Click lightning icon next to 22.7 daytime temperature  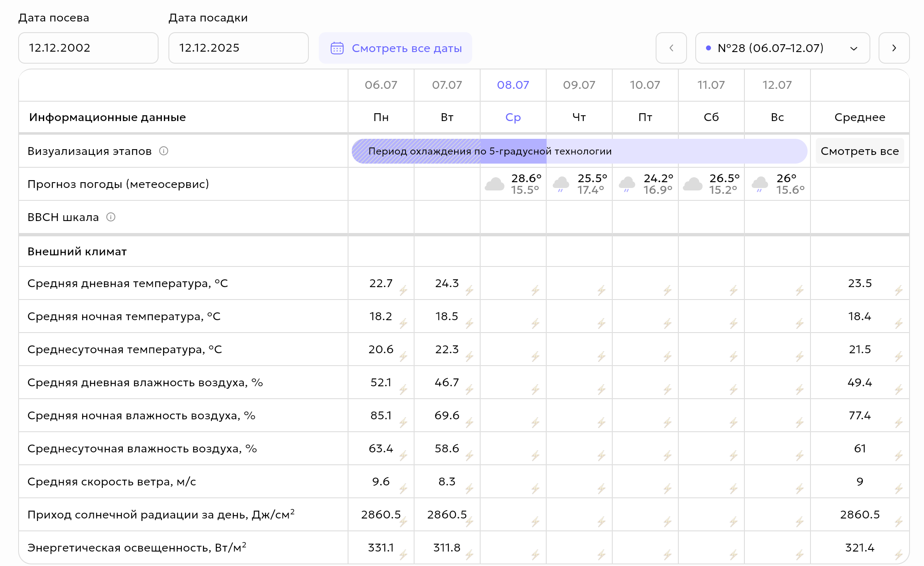point(403,290)
